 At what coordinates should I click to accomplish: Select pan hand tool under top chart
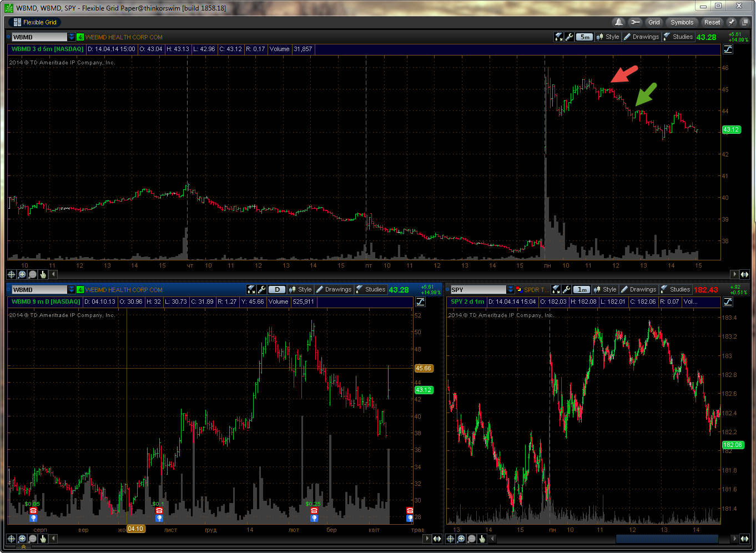(x=43, y=274)
